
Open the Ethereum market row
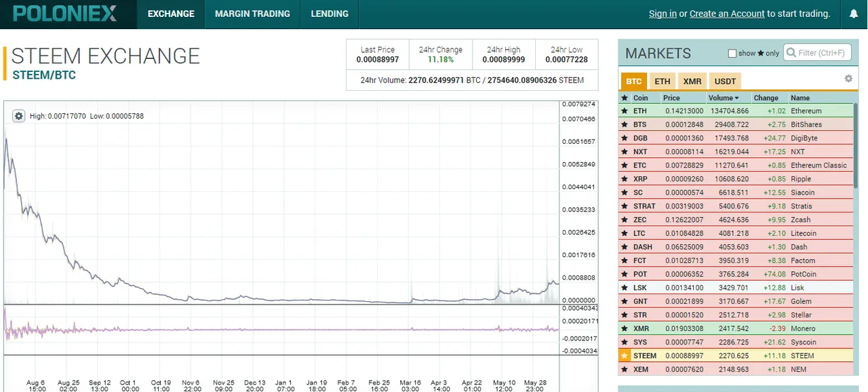[x=736, y=111]
